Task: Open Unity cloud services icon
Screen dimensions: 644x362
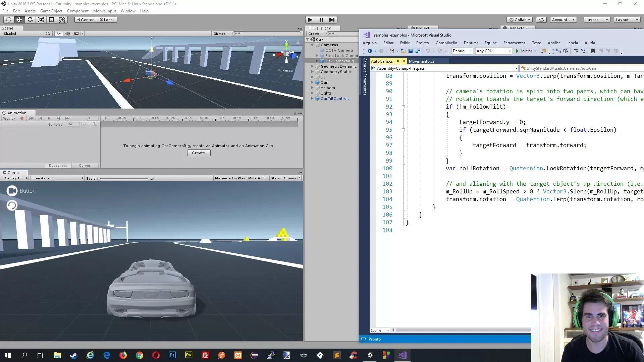Action: [541, 20]
